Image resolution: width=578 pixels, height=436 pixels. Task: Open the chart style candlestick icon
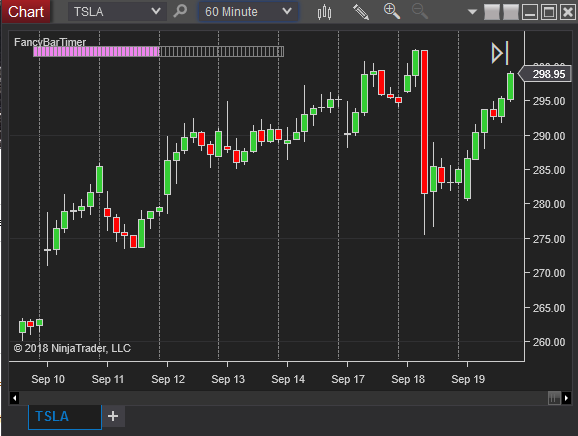[324, 12]
